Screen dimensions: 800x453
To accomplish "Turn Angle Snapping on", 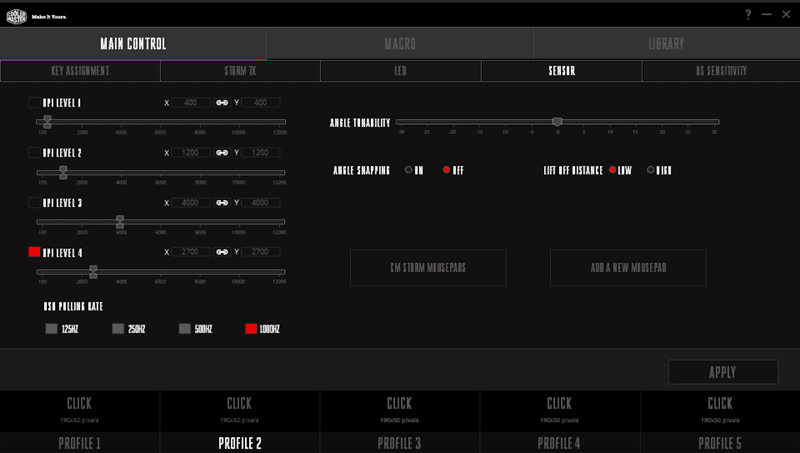I will pos(409,170).
